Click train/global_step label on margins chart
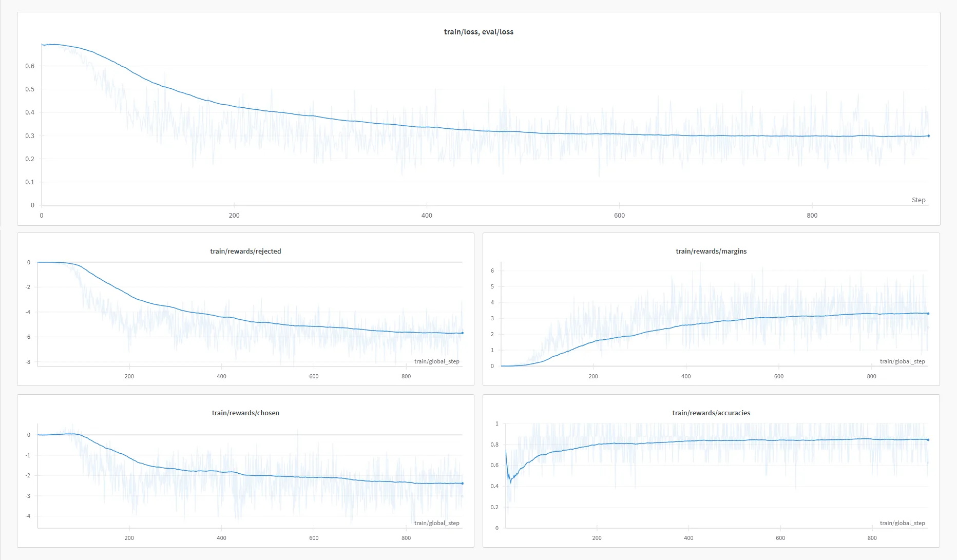Screen dimensions: 957x560 [902, 361]
